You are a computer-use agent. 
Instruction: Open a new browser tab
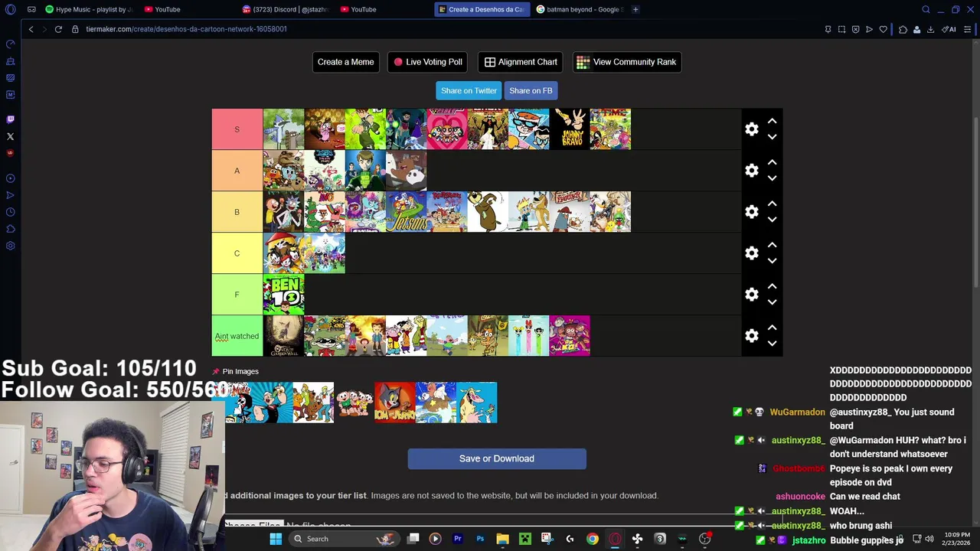(635, 9)
